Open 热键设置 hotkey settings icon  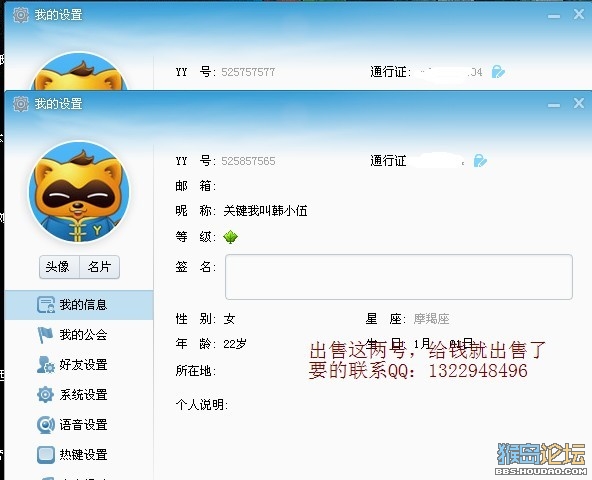coord(46,454)
